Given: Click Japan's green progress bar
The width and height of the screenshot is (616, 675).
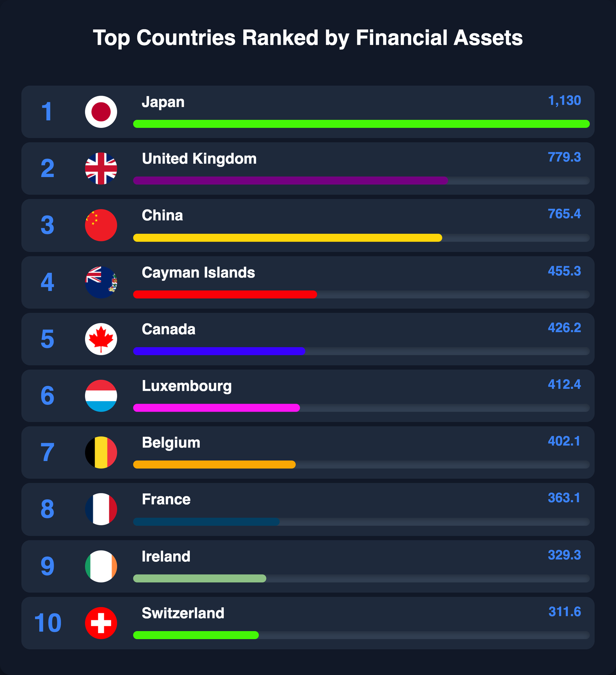Looking at the screenshot, I should click(x=361, y=124).
